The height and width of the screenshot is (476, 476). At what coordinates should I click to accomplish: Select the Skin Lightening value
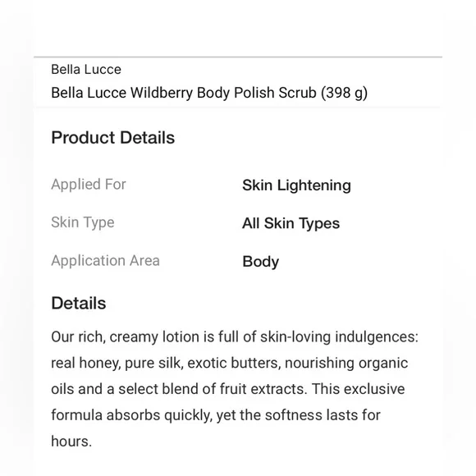pos(296,185)
